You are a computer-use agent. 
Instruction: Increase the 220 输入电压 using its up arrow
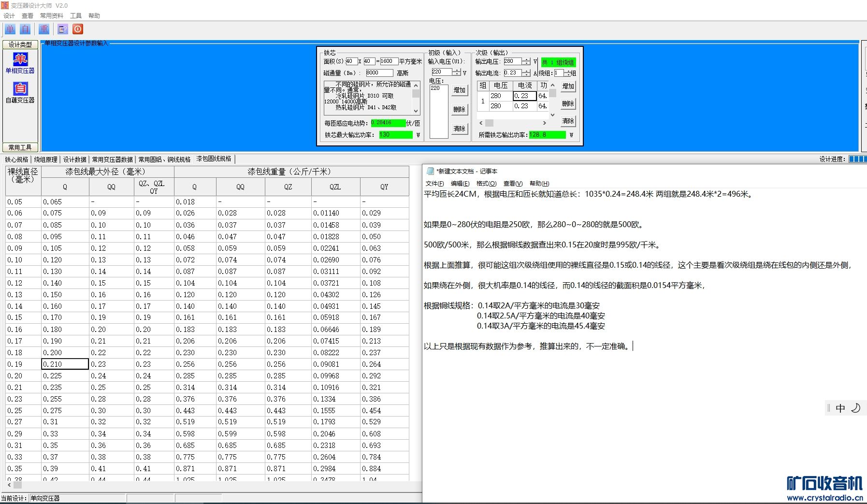click(x=456, y=70)
